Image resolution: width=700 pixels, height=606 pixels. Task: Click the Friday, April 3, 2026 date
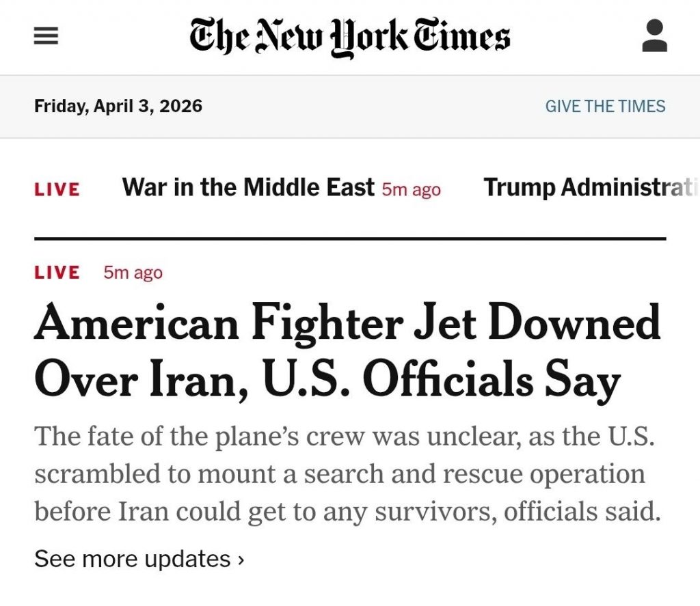pyautogui.click(x=118, y=107)
